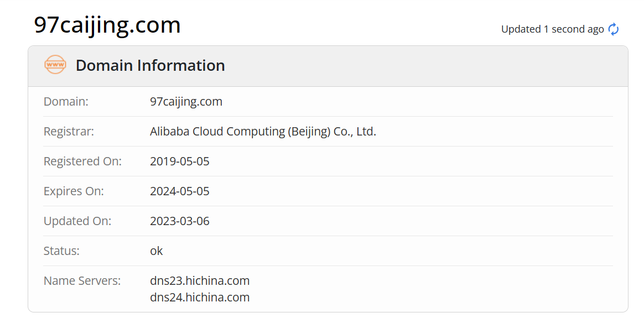Viewport: 644px width, 323px height.
Task: Select the ok status value
Action: click(x=157, y=251)
